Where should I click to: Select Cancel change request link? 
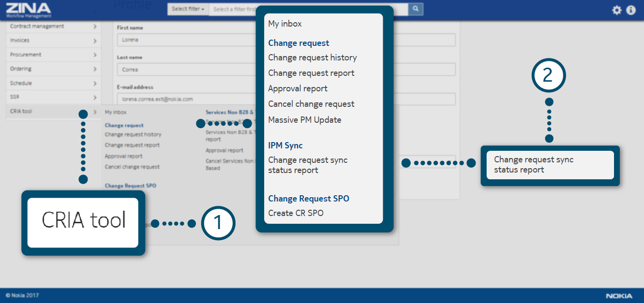click(132, 167)
